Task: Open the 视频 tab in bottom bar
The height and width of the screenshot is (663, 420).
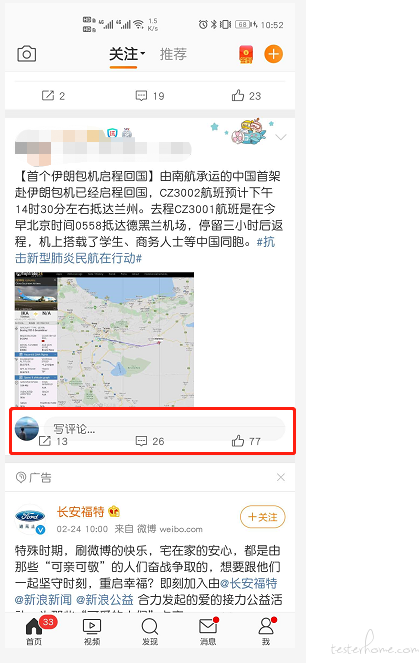Action: tap(92, 632)
